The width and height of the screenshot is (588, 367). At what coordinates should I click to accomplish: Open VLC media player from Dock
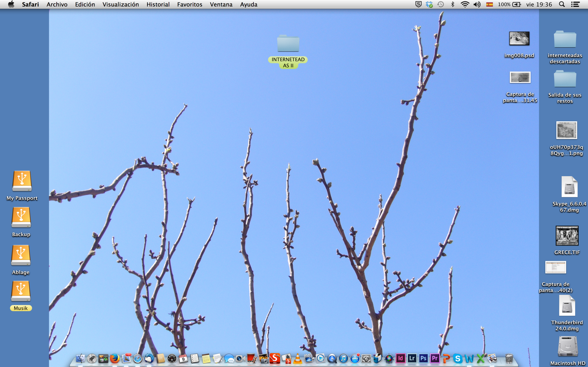tap(298, 358)
